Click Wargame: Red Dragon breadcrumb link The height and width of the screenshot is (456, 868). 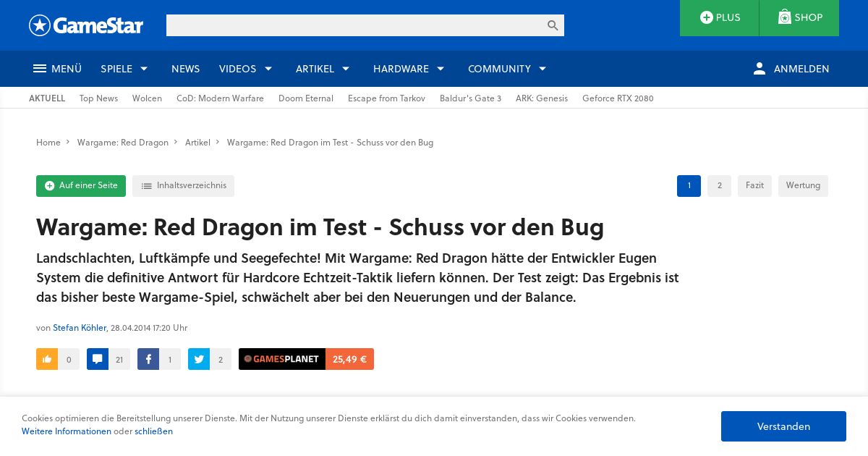tap(123, 143)
